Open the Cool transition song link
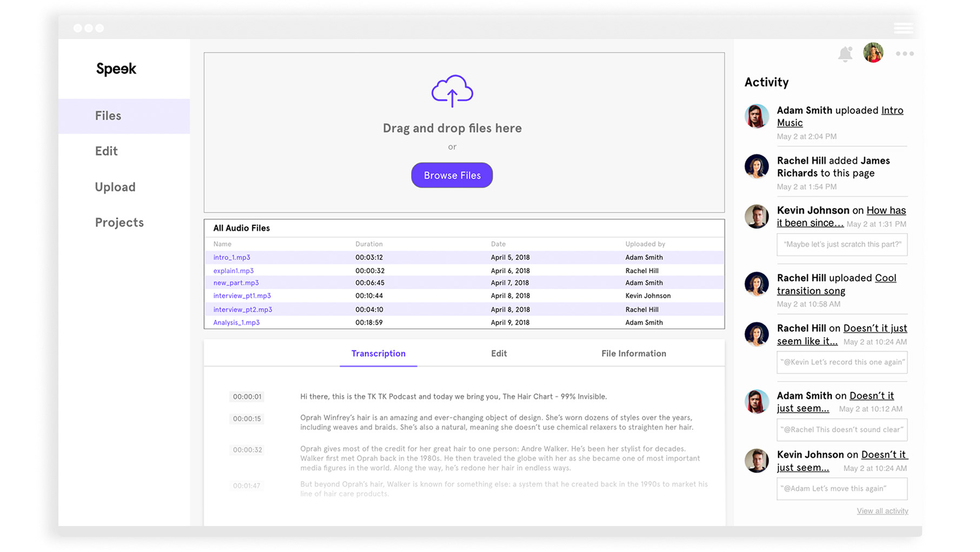The height and width of the screenshot is (552, 980). pyautogui.click(x=836, y=284)
